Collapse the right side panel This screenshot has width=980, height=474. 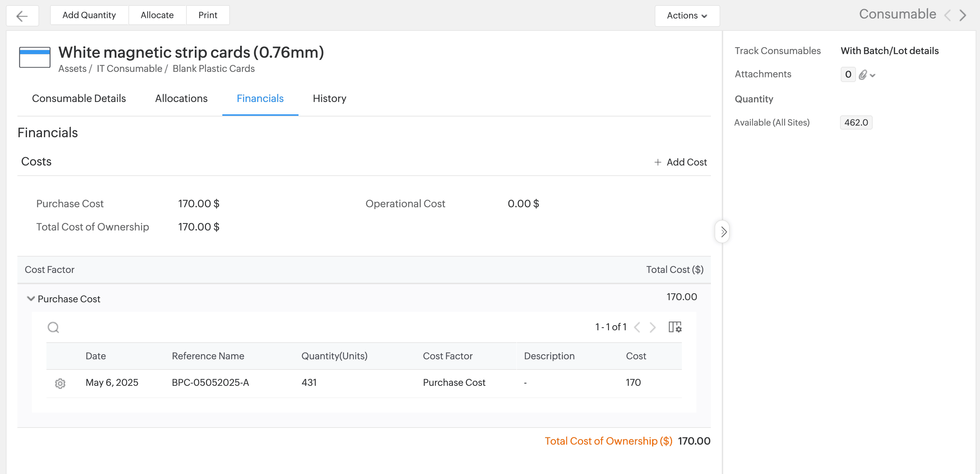723,232
